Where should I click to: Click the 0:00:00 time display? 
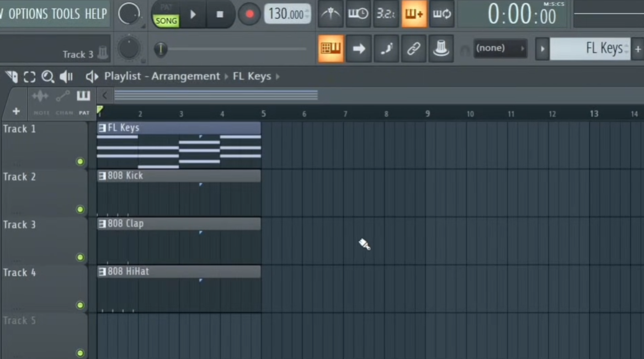click(x=521, y=14)
